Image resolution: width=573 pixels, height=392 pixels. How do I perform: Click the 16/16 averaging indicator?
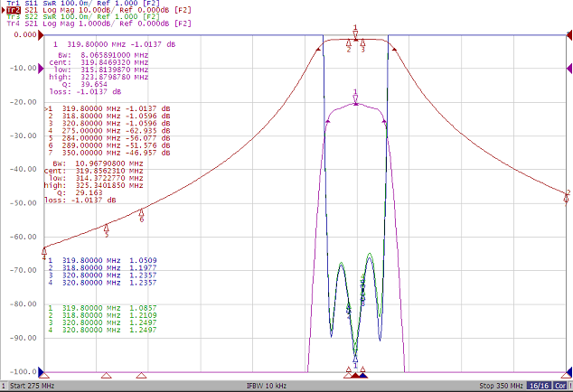539,386
